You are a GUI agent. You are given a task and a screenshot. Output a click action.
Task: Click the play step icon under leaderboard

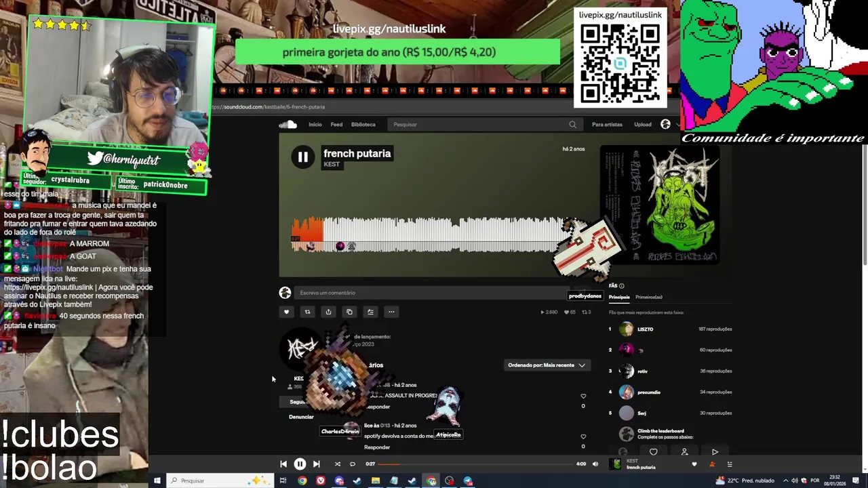715,452
